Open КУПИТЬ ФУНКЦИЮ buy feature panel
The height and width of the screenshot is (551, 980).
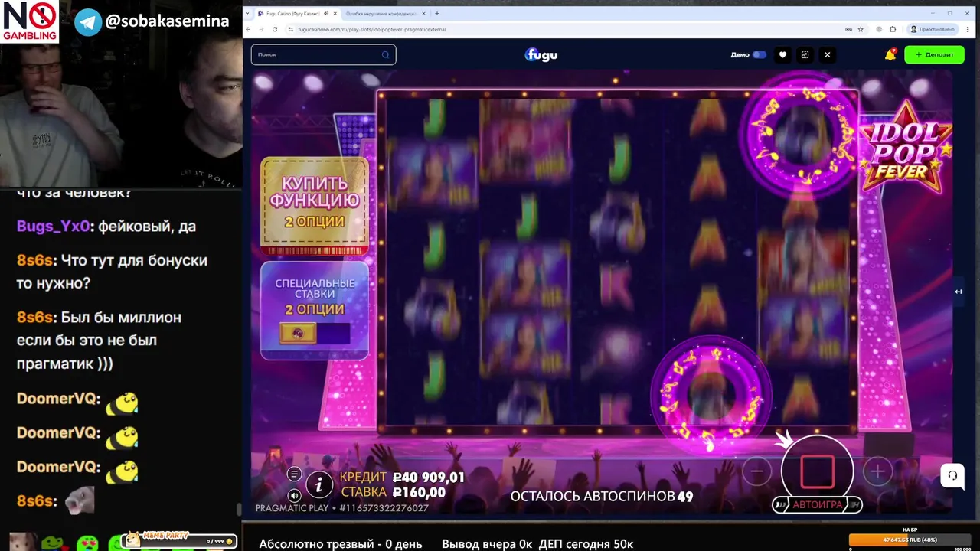click(314, 205)
